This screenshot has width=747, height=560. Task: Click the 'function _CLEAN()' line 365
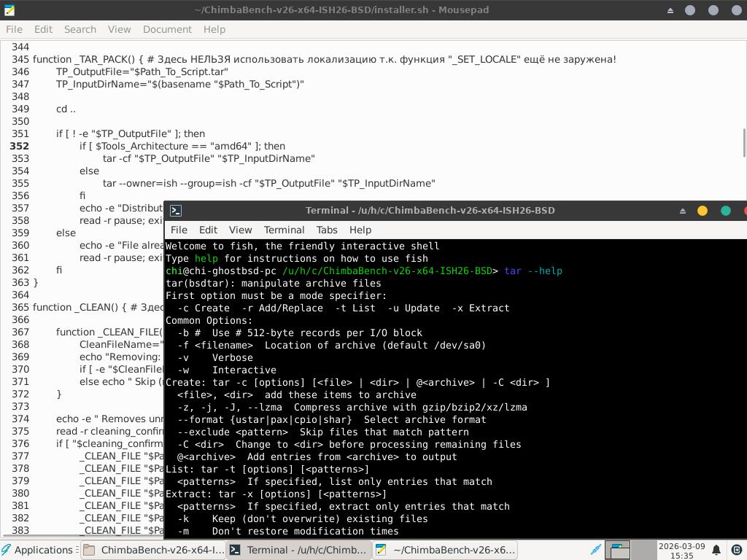click(x=98, y=307)
